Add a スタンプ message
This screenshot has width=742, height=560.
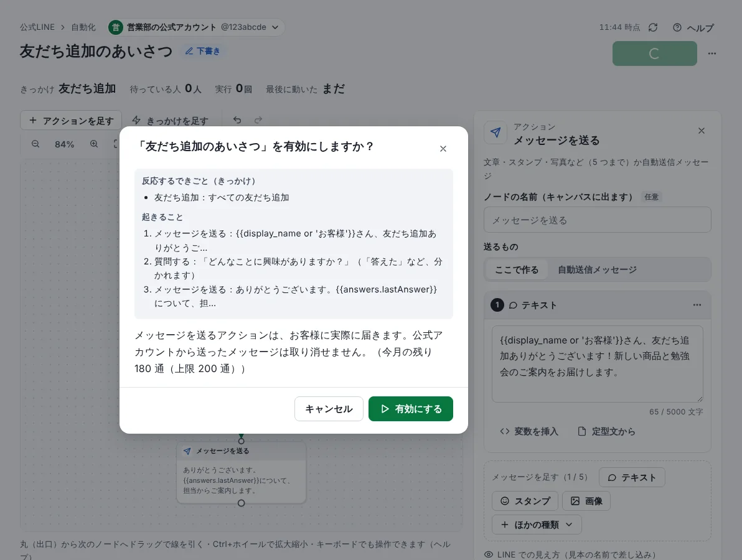[x=525, y=501]
